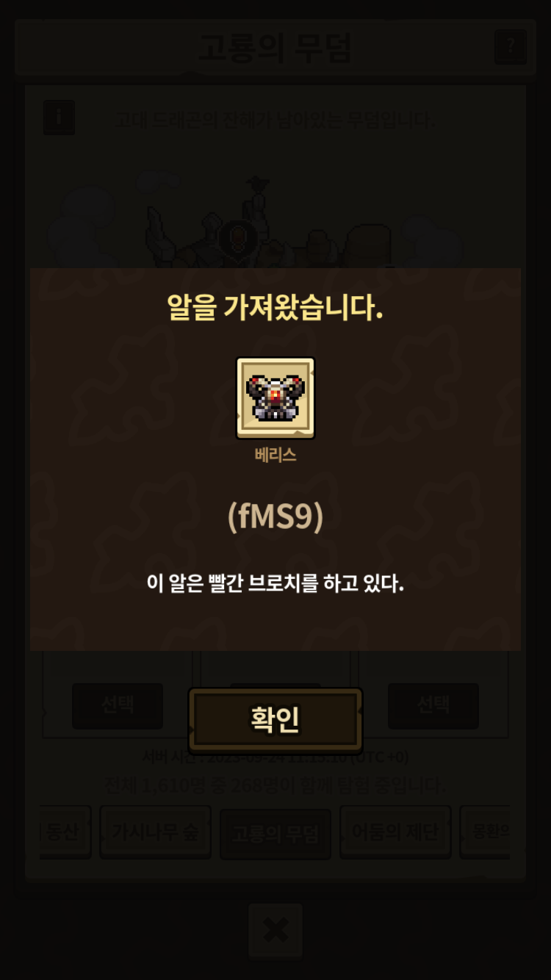Image resolution: width=551 pixels, height=980 pixels.
Task: Tap the 1,610명 explorer count text
Action: point(275,785)
